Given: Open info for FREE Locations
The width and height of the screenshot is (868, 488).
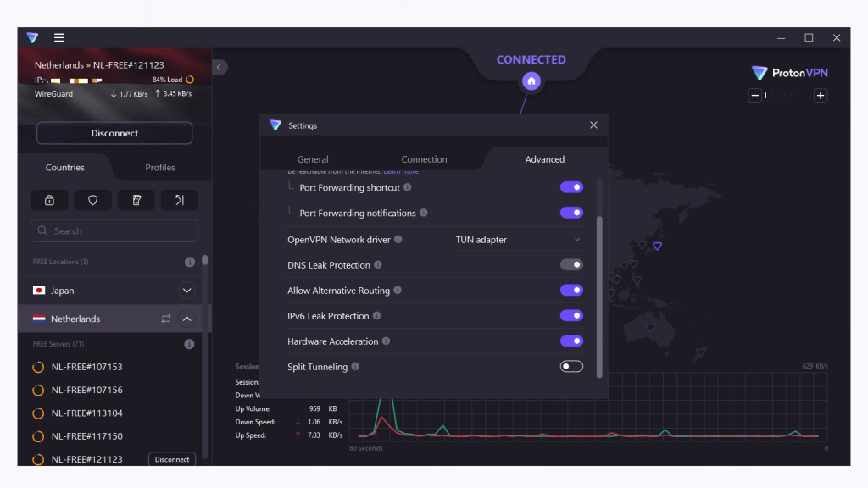Looking at the screenshot, I should click(x=189, y=262).
